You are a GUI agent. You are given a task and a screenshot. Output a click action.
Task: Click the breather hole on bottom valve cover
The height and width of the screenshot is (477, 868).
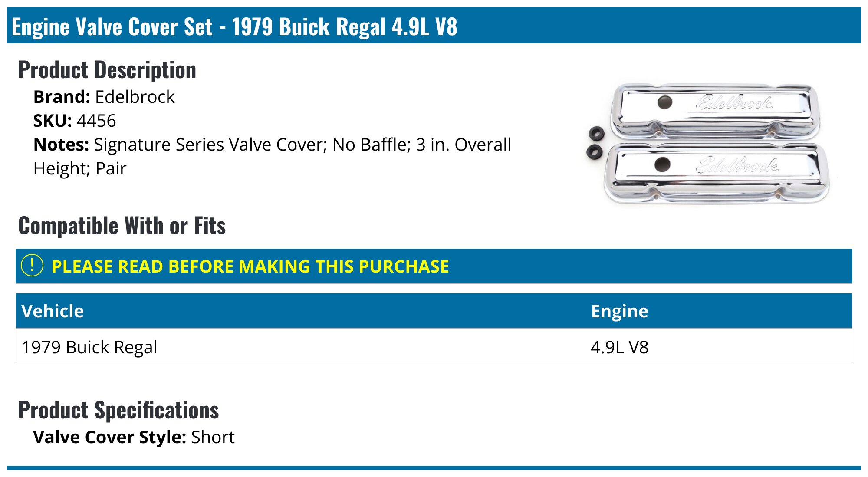point(662,164)
